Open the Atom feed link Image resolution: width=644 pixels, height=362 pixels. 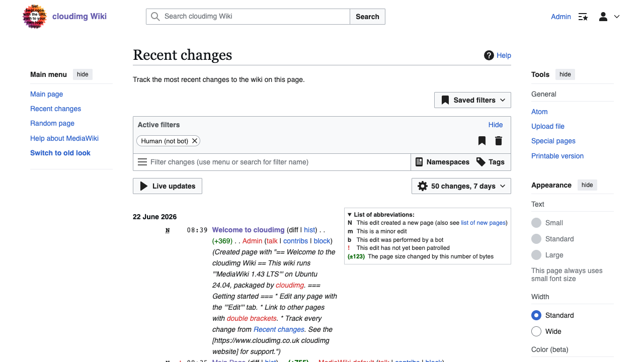[539, 112]
